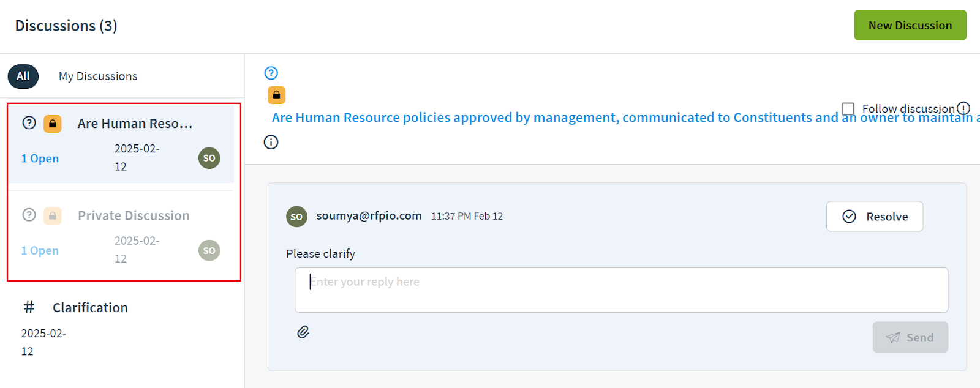
Task: Click the blue question mark icon above the lock
Action: pos(271,73)
